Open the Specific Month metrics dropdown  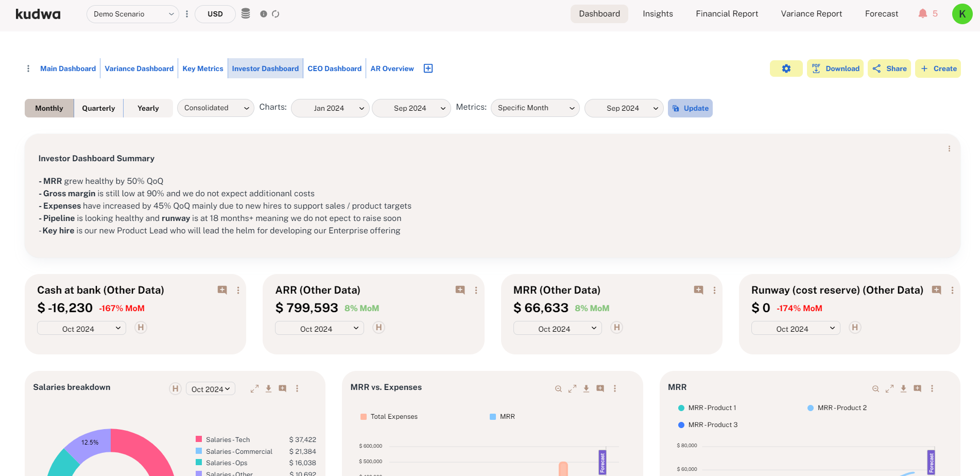tap(535, 108)
